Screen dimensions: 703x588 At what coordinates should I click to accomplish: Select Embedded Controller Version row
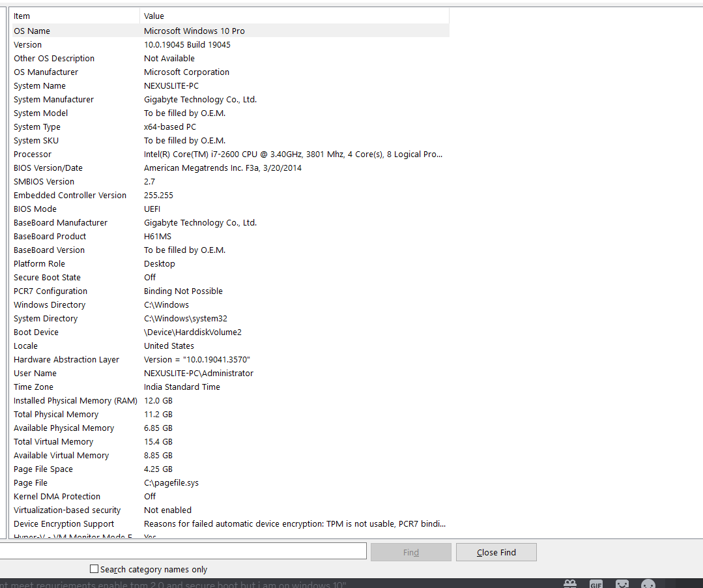229,195
